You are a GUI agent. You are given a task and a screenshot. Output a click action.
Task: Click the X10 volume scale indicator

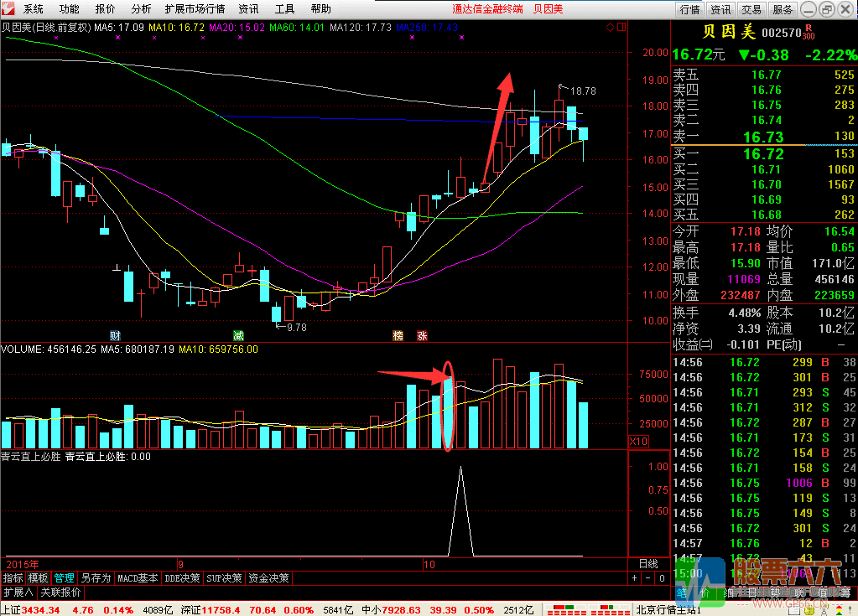[638, 441]
